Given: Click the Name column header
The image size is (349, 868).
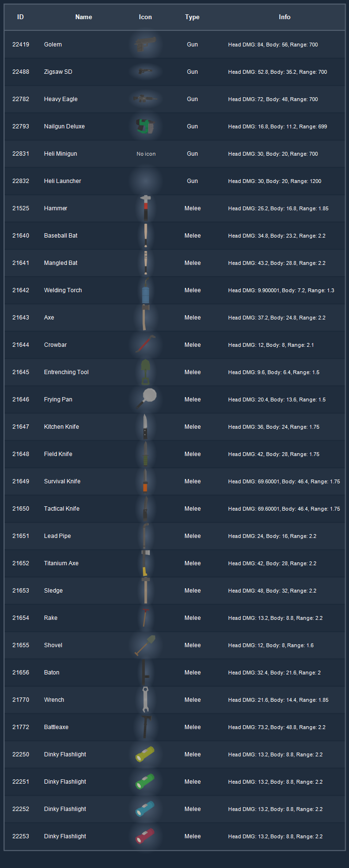Looking at the screenshot, I should click(x=83, y=17).
